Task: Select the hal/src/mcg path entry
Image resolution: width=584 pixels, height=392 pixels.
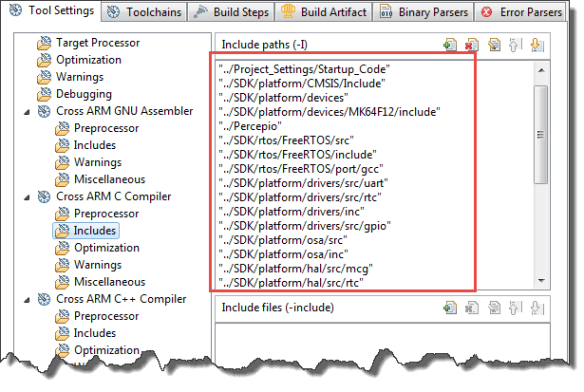Action: click(x=295, y=269)
